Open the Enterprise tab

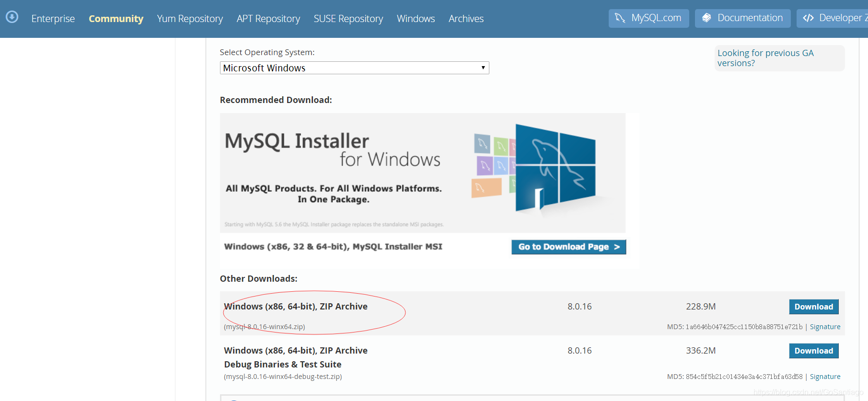[x=53, y=19]
